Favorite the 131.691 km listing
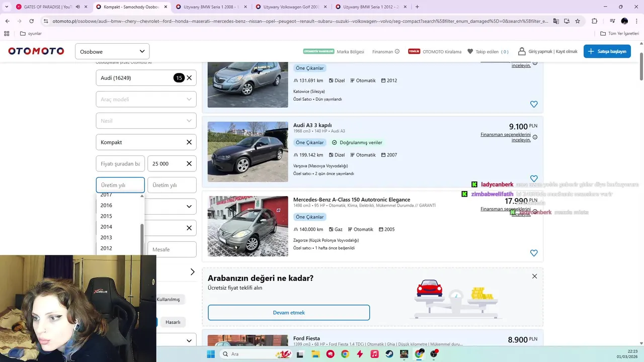This screenshot has width=644, height=362. point(534,104)
